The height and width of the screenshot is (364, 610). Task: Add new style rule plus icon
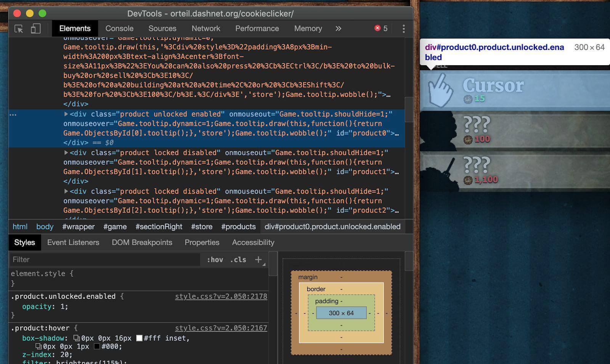point(258,260)
